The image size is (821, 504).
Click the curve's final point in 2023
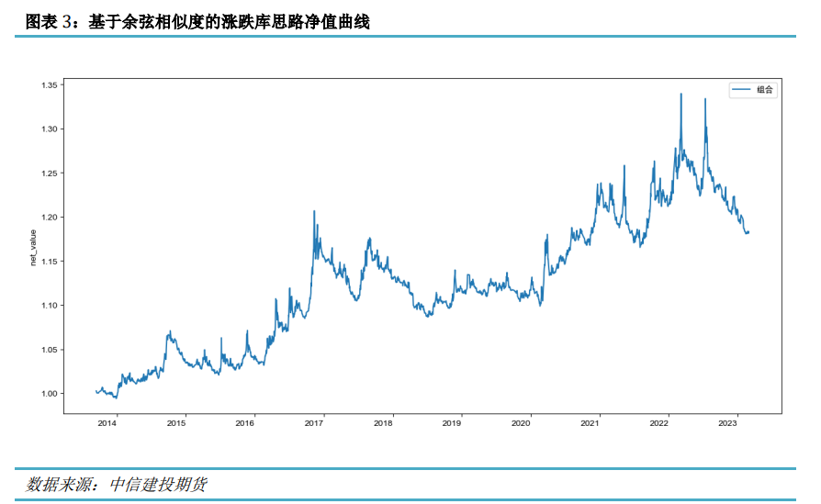coord(748,232)
